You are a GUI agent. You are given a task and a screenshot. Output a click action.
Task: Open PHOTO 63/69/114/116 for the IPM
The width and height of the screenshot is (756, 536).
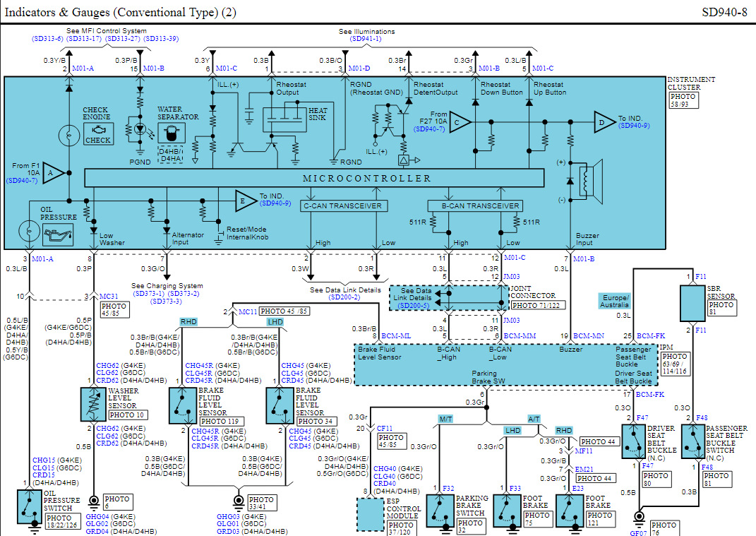675,364
